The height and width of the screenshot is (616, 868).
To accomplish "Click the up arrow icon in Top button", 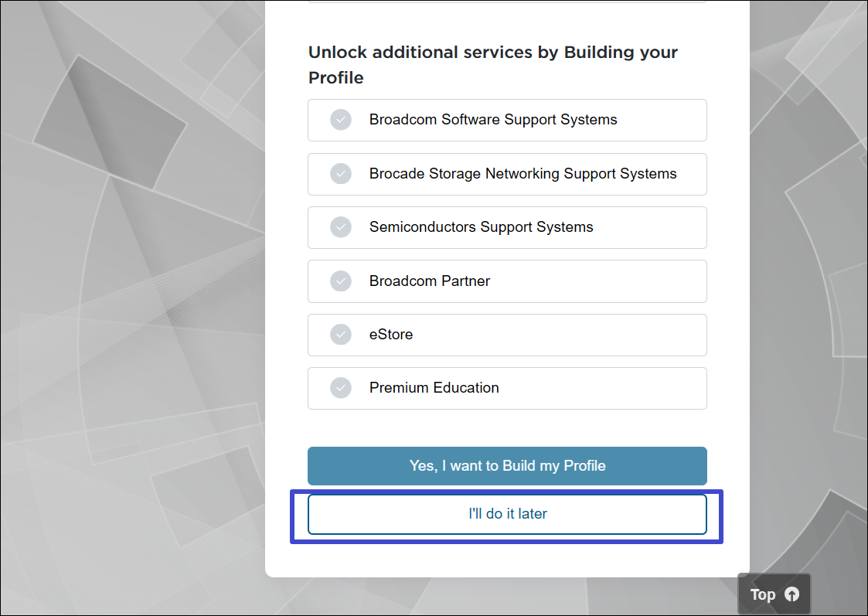I will point(791,594).
